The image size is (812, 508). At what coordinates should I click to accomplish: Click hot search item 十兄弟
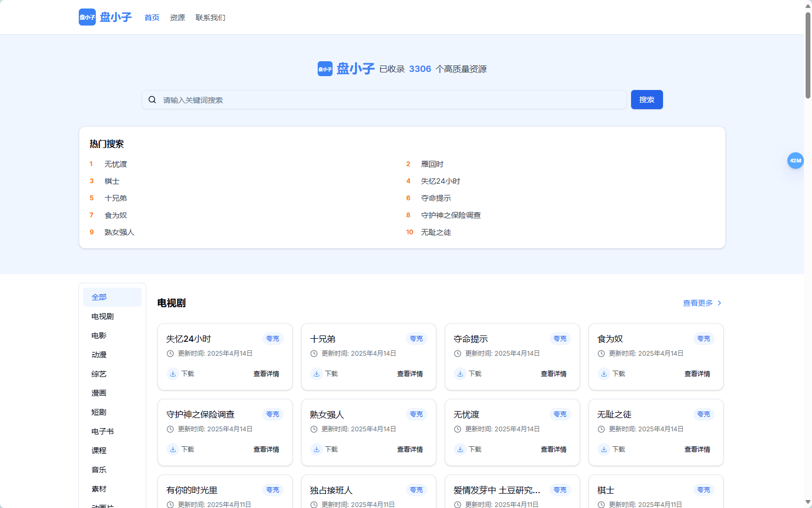click(116, 198)
